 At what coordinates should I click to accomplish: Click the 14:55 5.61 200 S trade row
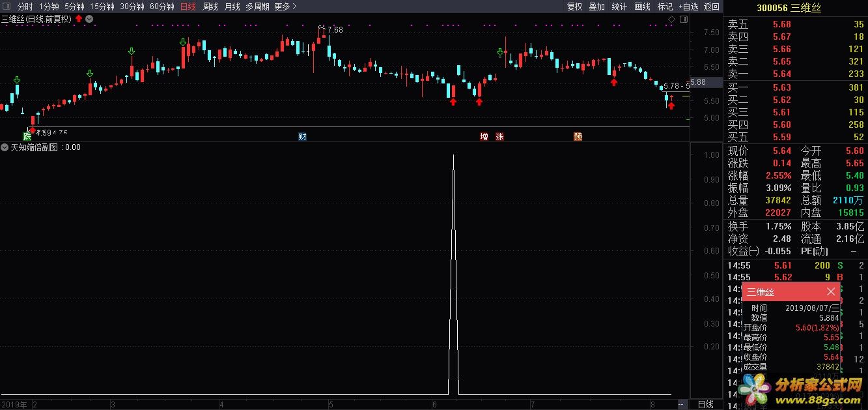(796, 265)
